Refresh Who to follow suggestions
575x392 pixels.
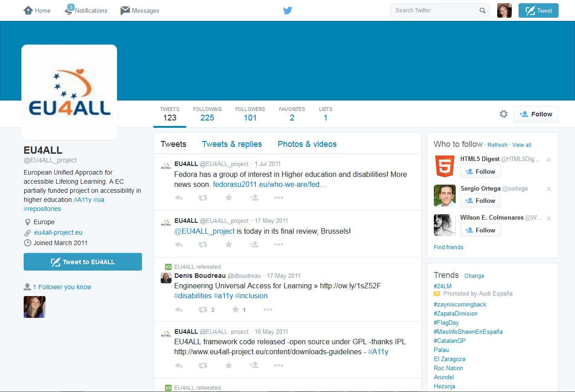(497, 145)
